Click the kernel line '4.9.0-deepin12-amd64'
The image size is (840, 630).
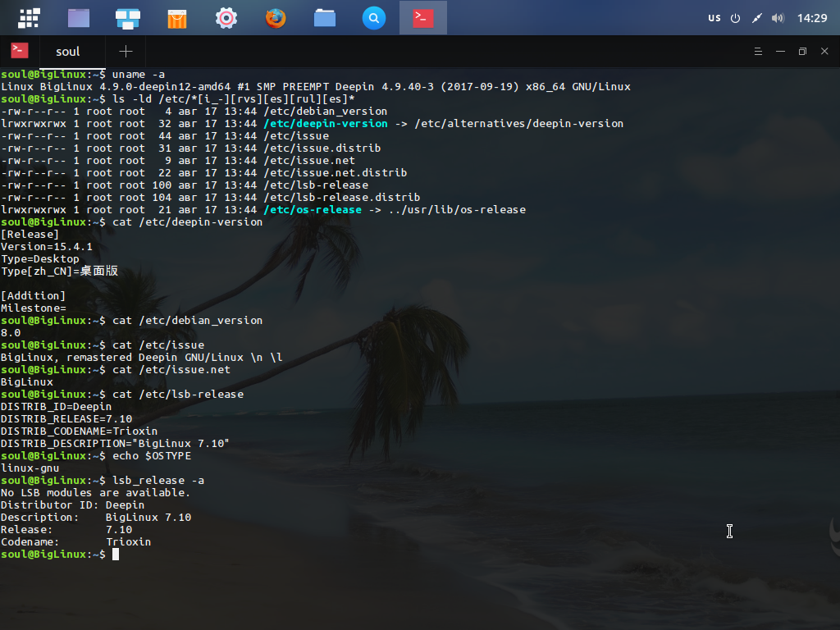[x=165, y=87]
